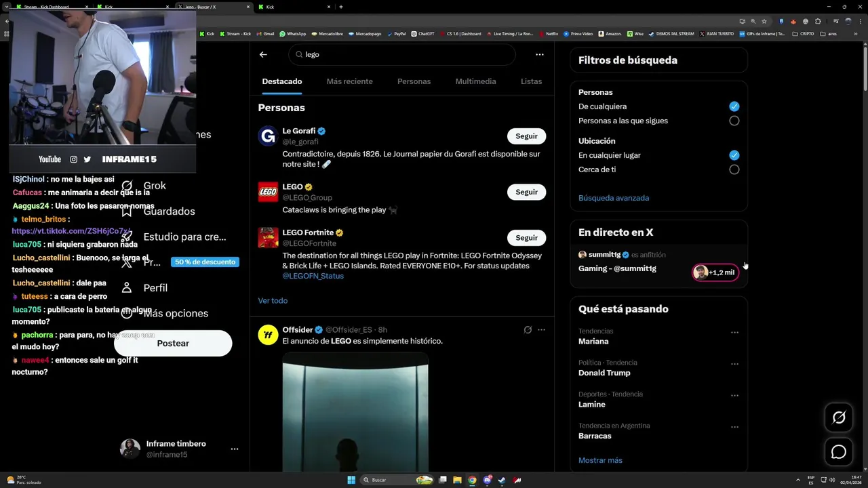Open Grok from the sidebar
868x488 pixels.
[x=143, y=186]
